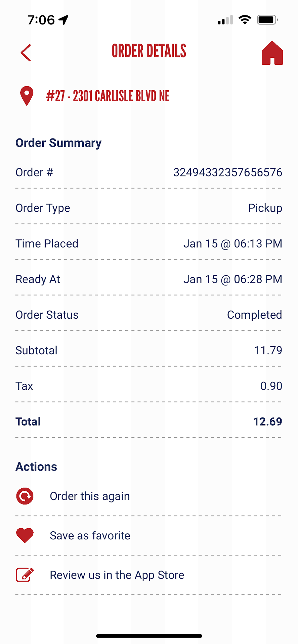The height and width of the screenshot is (644, 298).
Task: Tap the pencil review icon
Action: 25,575
